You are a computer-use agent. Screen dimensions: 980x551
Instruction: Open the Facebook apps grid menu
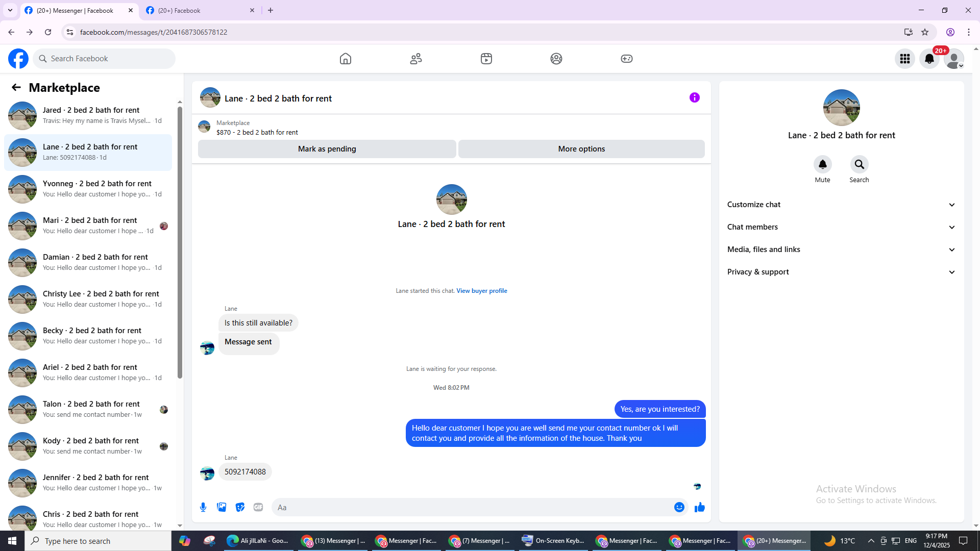pos(904,59)
